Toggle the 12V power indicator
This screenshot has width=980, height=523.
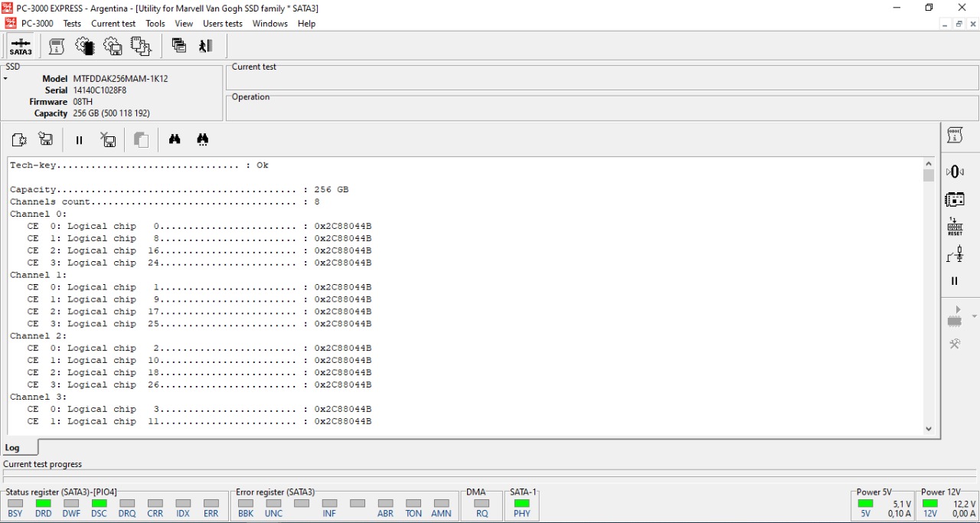[x=929, y=504]
